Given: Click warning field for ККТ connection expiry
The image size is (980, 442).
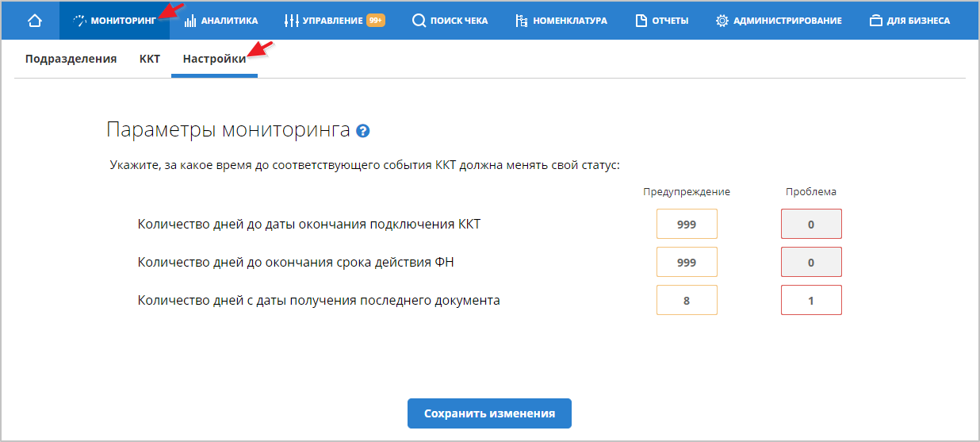Looking at the screenshot, I should pos(687,224).
